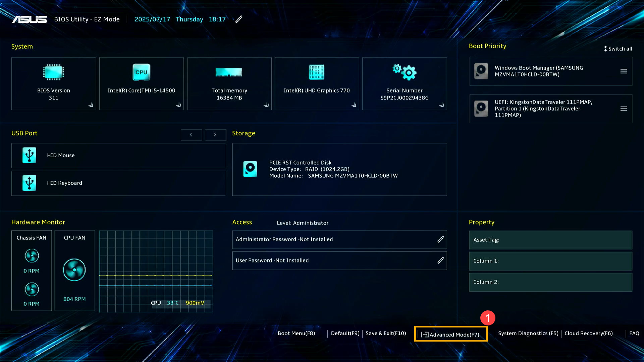Image resolution: width=644 pixels, height=362 pixels.
Task: Load Default(F9) settings
Action: click(x=345, y=334)
